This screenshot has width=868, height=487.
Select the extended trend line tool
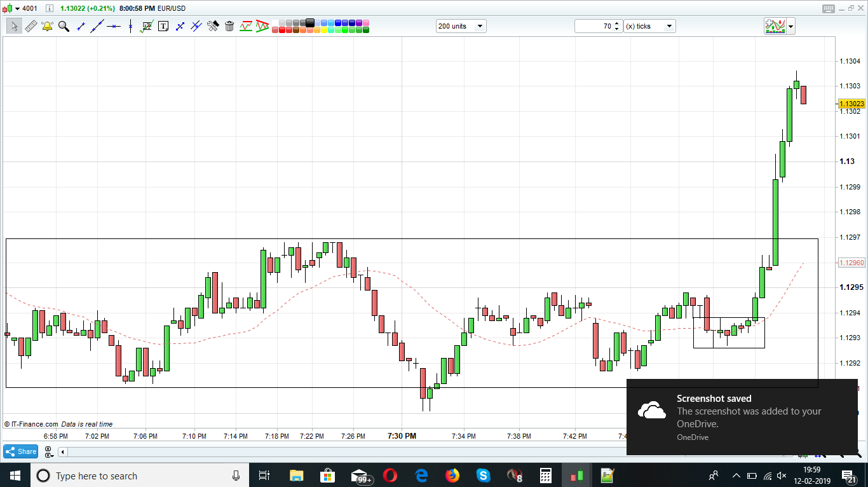(x=97, y=26)
